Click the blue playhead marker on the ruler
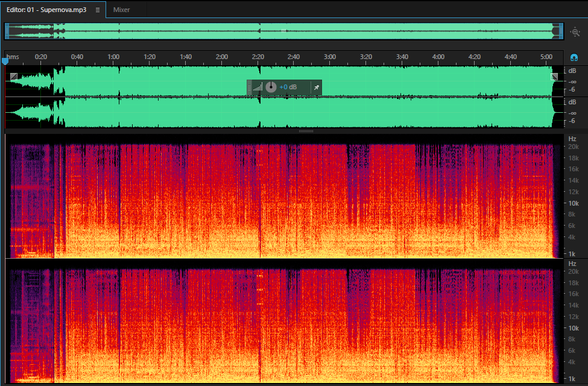588x386 pixels. (x=5, y=61)
